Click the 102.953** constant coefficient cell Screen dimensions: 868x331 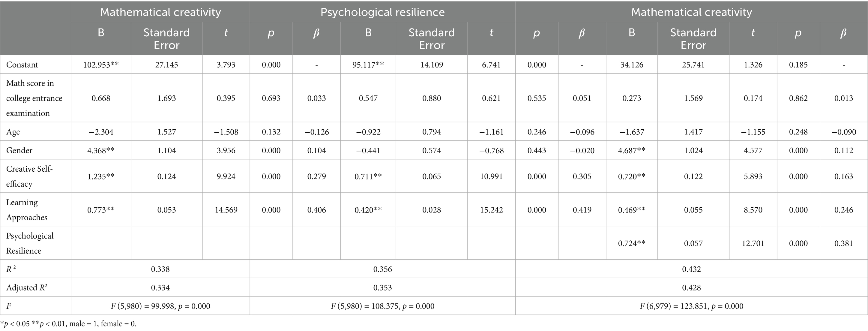(101, 65)
